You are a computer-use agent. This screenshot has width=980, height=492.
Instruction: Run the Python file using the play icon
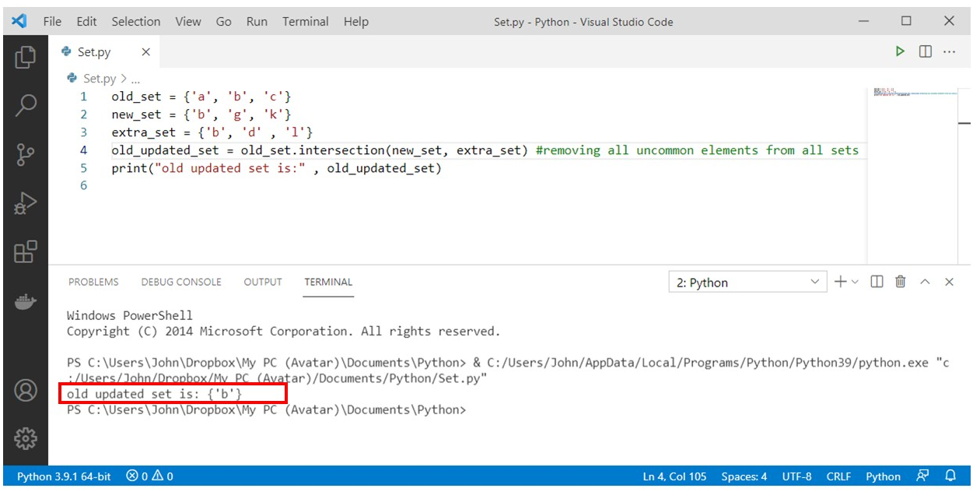(900, 51)
